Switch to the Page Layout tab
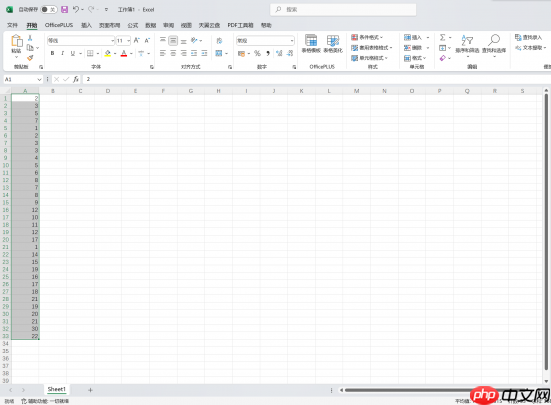The height and width of the screenshot is (405, 551). point(109,25)
